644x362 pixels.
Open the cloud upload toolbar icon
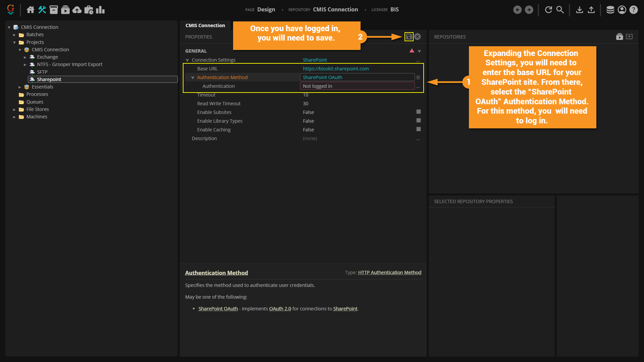77,10
